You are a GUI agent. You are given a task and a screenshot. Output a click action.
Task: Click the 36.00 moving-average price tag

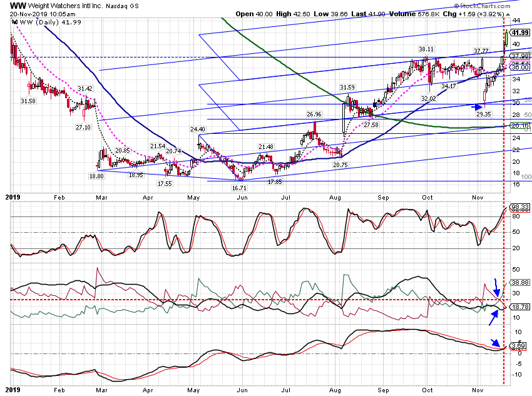519,67
